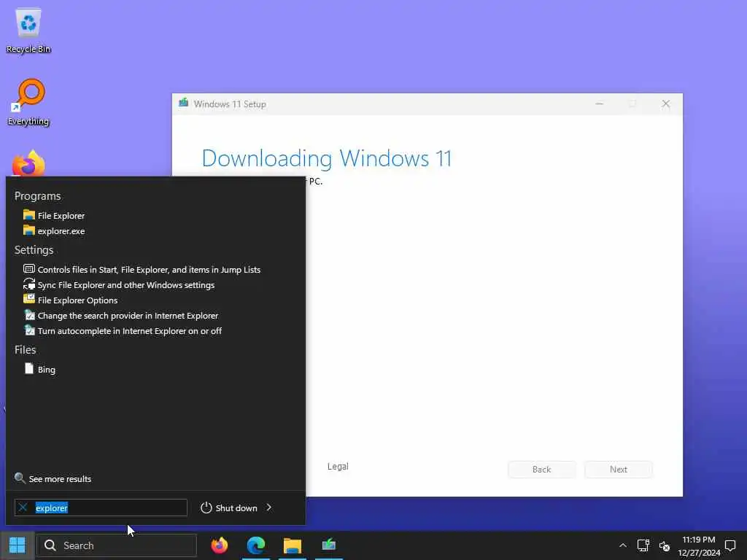Click See more results link
This screenshot has width=747, height=560.
(x=60, y=479)
